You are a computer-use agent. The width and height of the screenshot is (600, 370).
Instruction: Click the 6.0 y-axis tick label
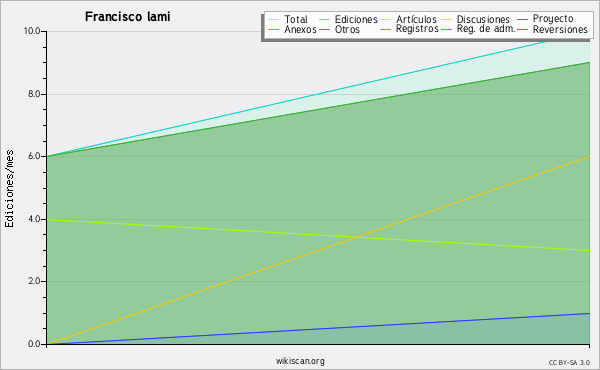pos(34,156)
